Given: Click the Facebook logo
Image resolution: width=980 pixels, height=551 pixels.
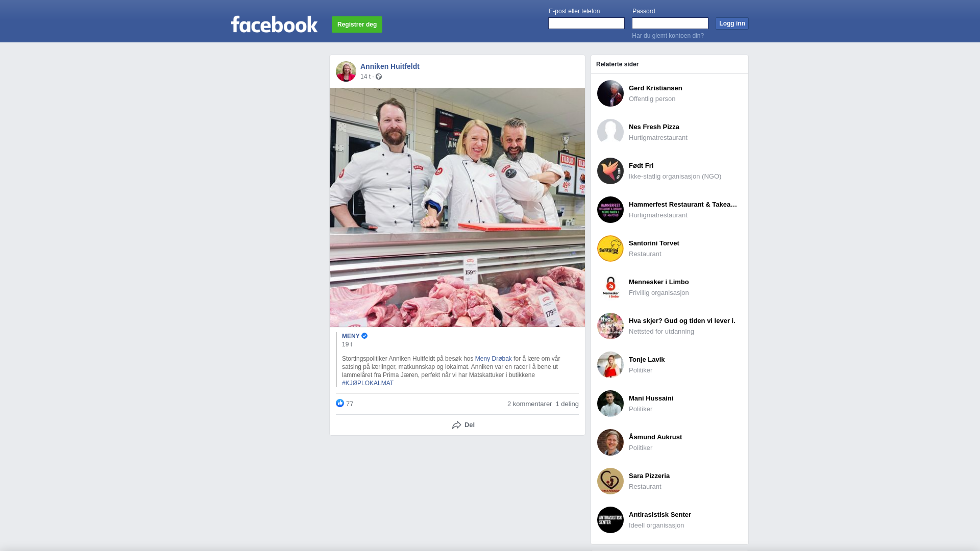Looking at the screenshot, I should (x=274, y=24).
